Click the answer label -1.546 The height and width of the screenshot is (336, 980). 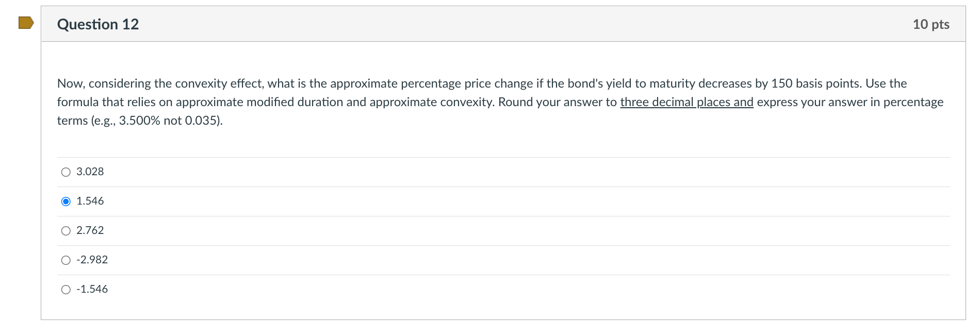click(x=92, y=289)
